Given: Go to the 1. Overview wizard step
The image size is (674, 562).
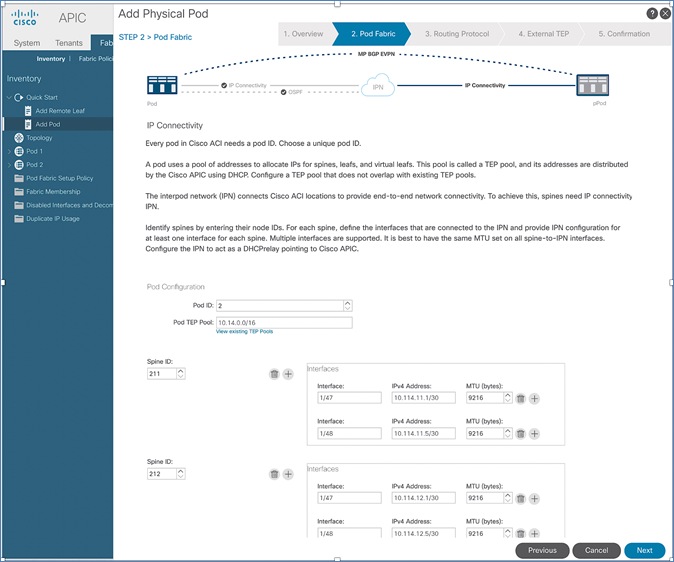Looking at the screenshot, I should coord(303,34).
